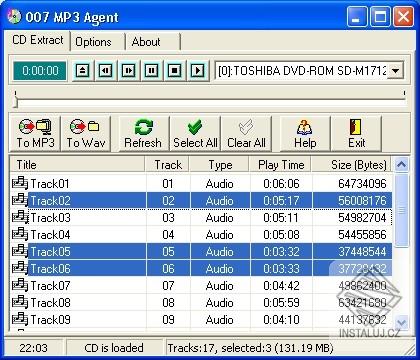Extract selected tracks To Wav
The image size is (420, 360).
[x=86, y=133]
